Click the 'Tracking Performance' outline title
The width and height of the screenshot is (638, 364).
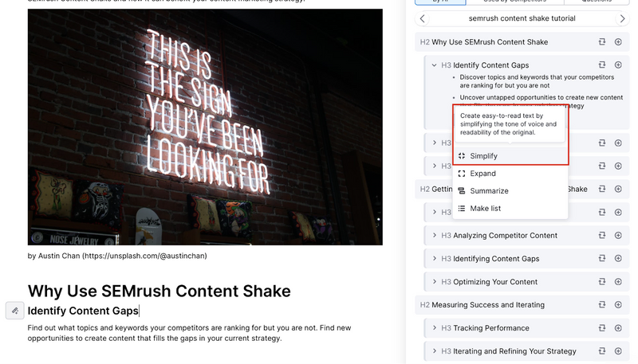point(491,328)
